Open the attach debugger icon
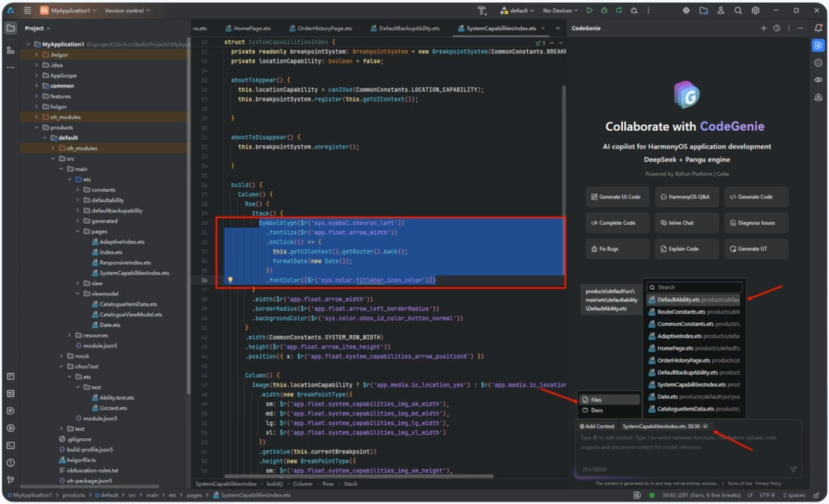The width and height of the screenshot is (829, 504). tap(634, 11)
